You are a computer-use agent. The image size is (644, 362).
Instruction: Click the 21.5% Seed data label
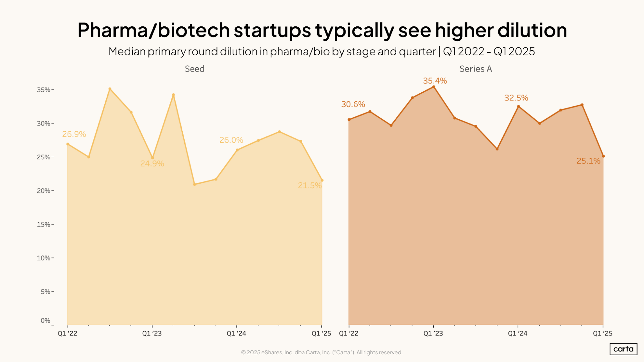click(x=310, y=185)
